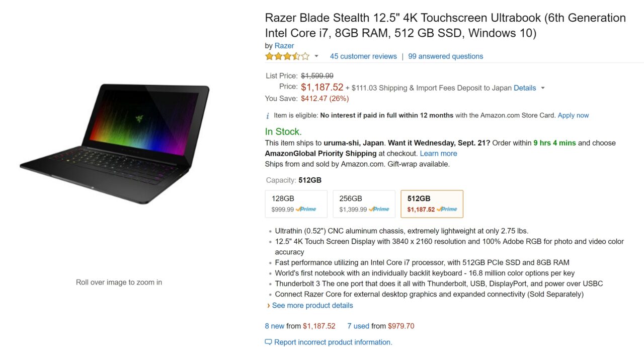The height and width of the screenshot is (349, 644).
Task: Click the Razer Blade Stealth product image
Action: click(115, 144)
